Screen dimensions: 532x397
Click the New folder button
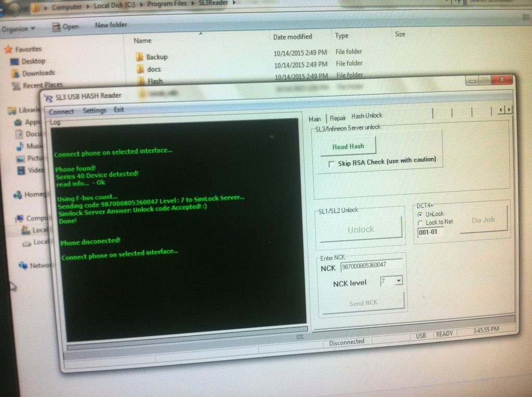111,25
